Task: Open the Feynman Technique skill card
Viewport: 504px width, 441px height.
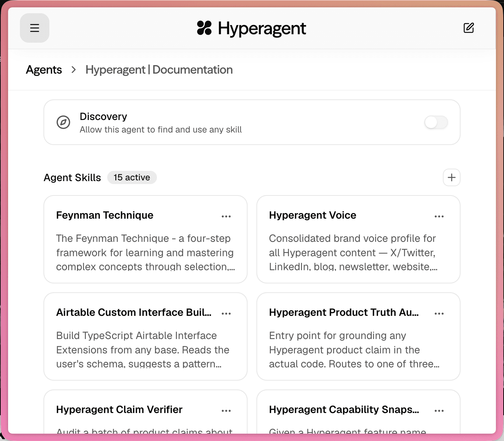Action: (x=146, y=239)
